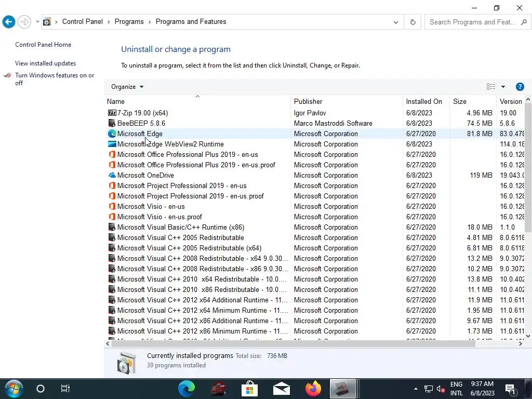Viewport: 532px width, 399px height.
Task: Click the Back navigation arrow
Action: (9, 22)
